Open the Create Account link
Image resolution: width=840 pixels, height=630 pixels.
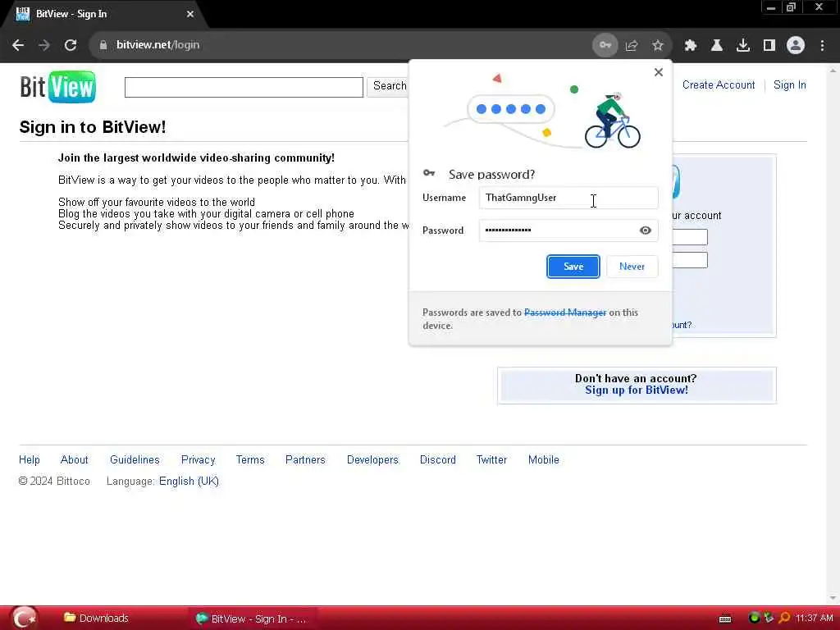coord(719,85)
